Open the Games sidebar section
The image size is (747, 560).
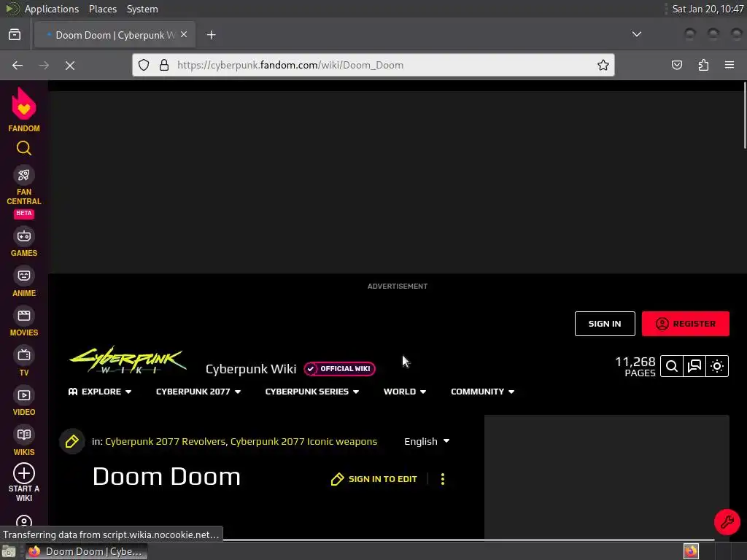tap(24, 242)
